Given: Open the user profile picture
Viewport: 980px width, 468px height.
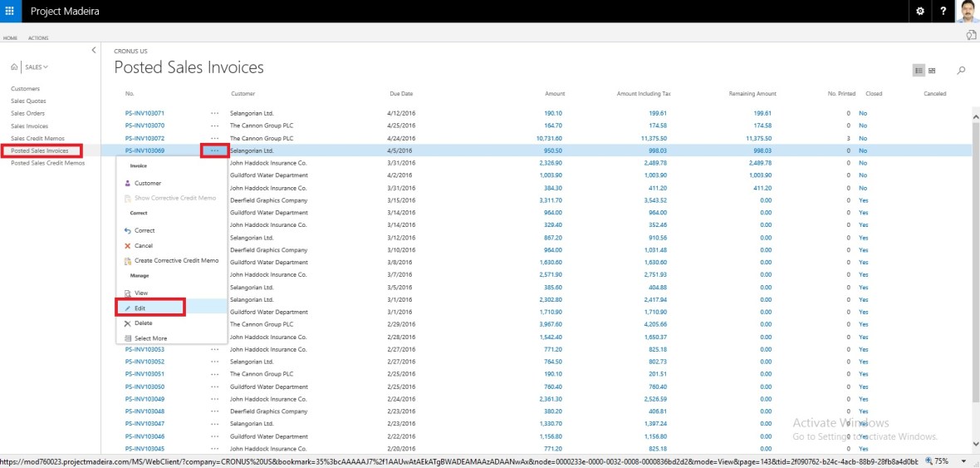Looking at the screenshot, I should (x=967, y=12).
